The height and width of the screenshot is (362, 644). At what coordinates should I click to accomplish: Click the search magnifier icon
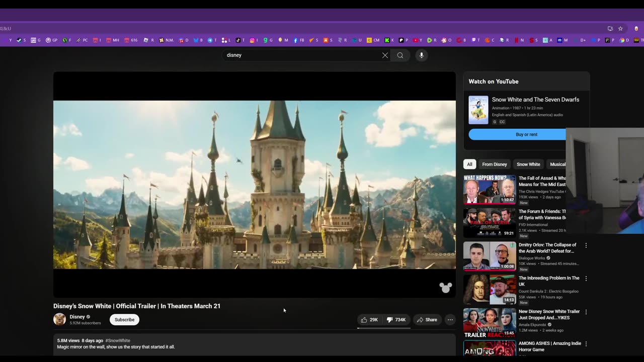coord(400,55)
